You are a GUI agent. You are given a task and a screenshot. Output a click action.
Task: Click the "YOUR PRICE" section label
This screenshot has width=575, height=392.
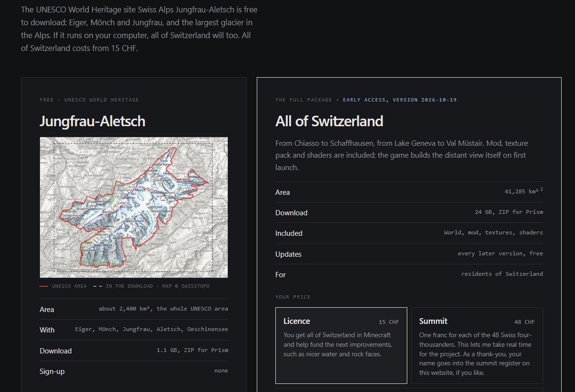[x=293, y=297]
